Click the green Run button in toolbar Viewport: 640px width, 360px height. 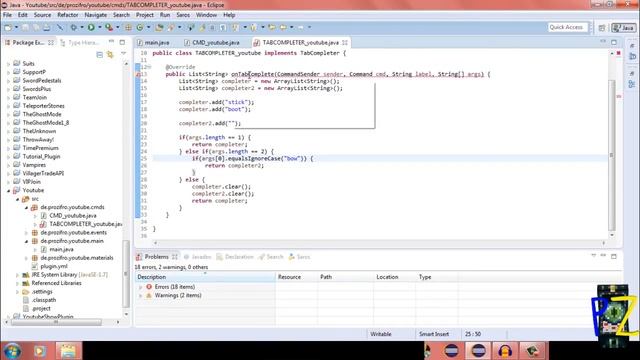click(x=91, y=27)
